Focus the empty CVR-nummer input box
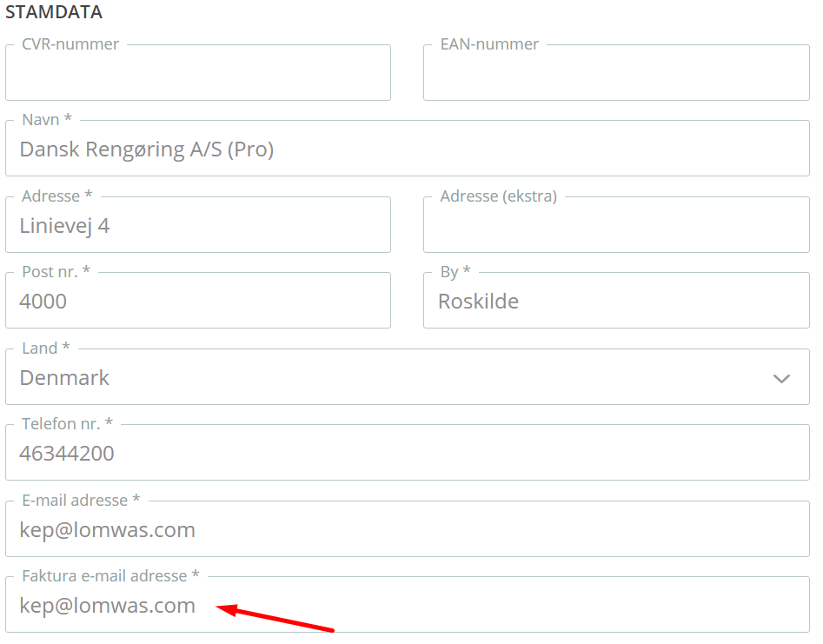 click(x=198, y=72)
